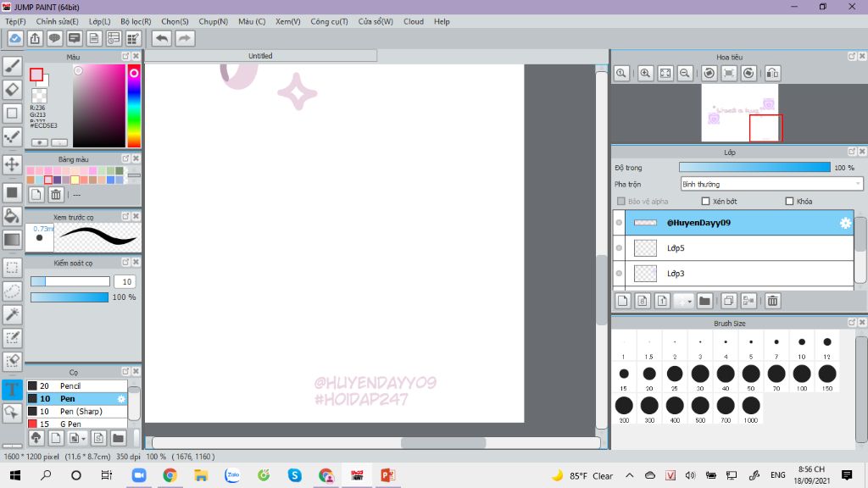Viewport: 868px width, 488px height.
Task: Select the Bucket fill tool
Action: pyautogui.click(x=12, y=216)
